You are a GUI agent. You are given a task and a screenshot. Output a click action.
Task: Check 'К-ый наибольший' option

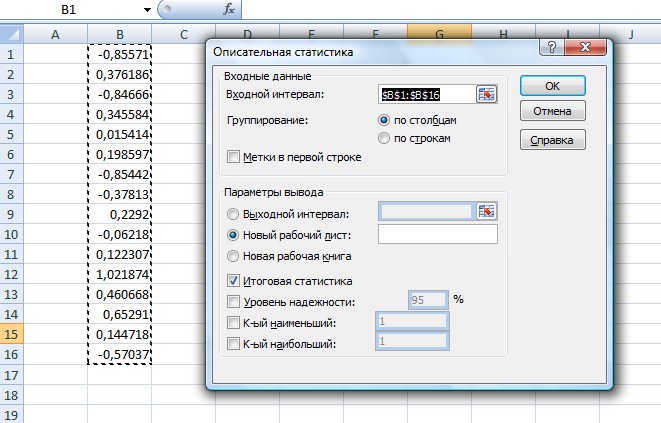pos(233,344)
